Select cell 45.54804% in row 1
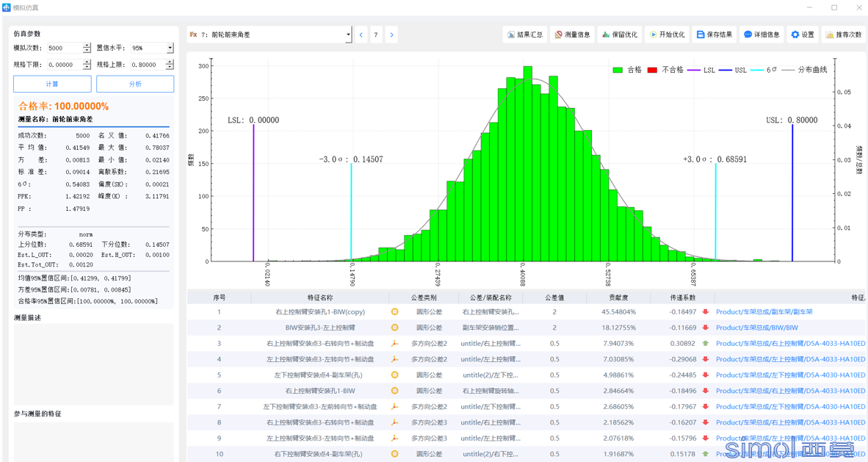The height and width of the screenshot is (462, 868). click(x=618, y=312)
